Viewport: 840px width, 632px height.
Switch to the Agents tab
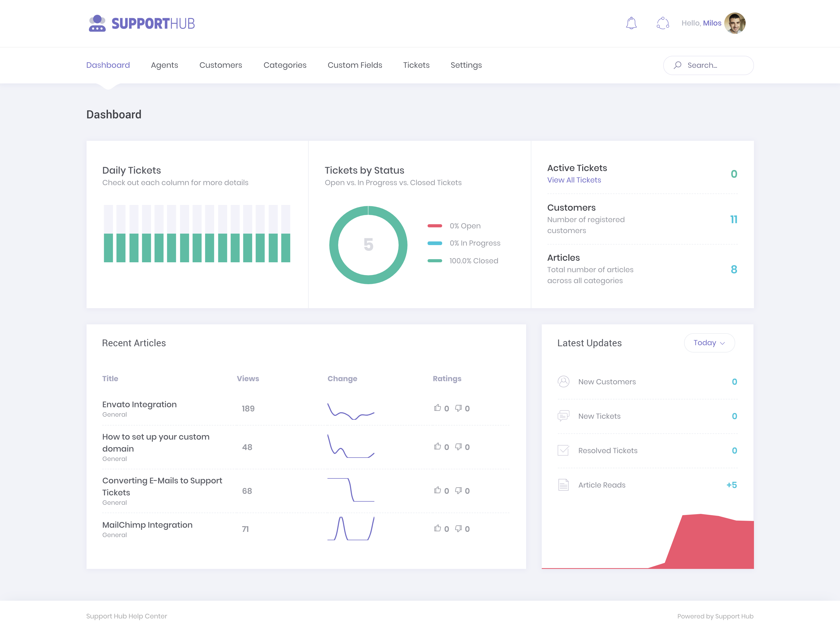pos(165,65)
